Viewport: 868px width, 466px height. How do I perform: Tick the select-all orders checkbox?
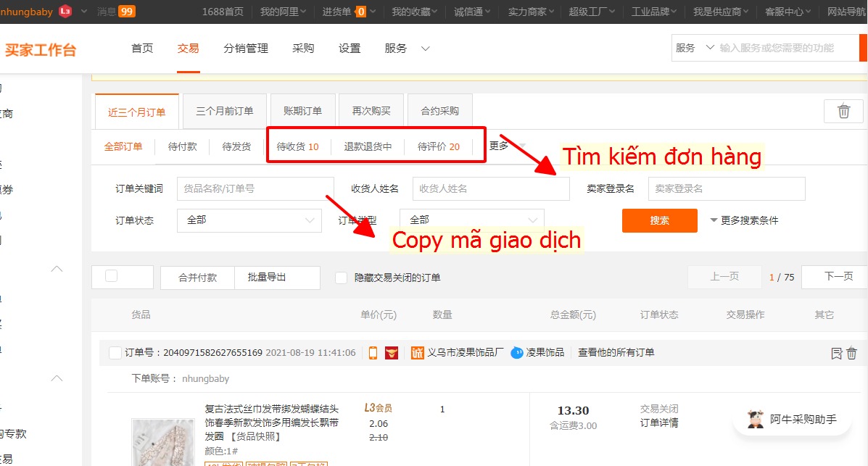point(111,275)
